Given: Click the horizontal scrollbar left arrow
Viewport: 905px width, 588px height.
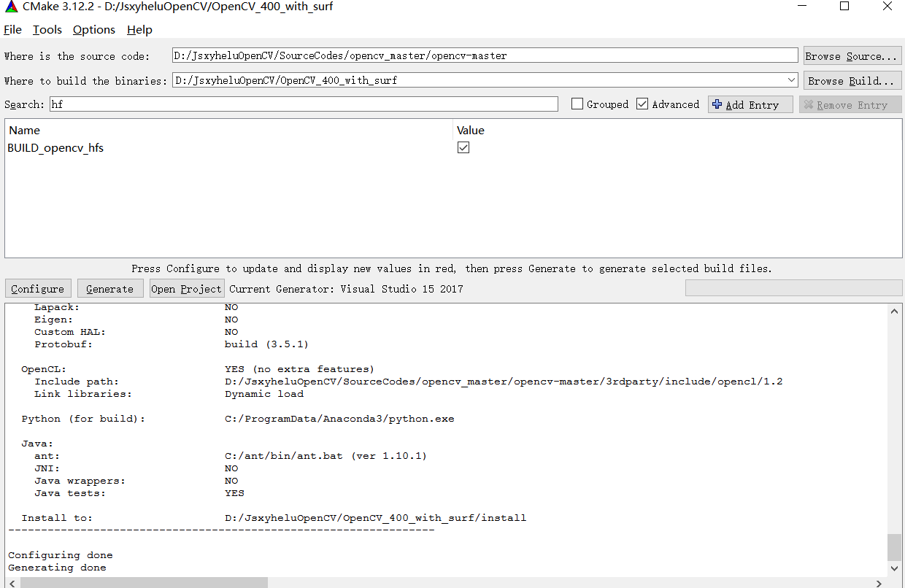Looking at the screenshot, I should click(12, 582).
